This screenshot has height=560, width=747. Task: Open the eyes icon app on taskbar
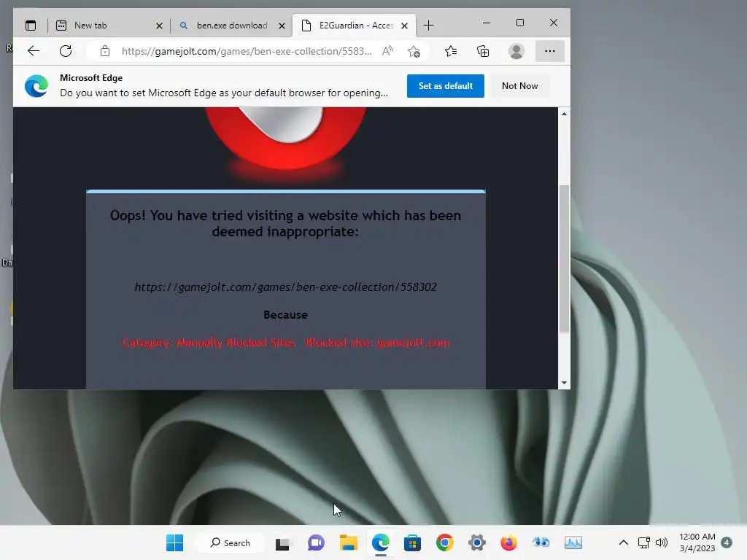point(541,542)
